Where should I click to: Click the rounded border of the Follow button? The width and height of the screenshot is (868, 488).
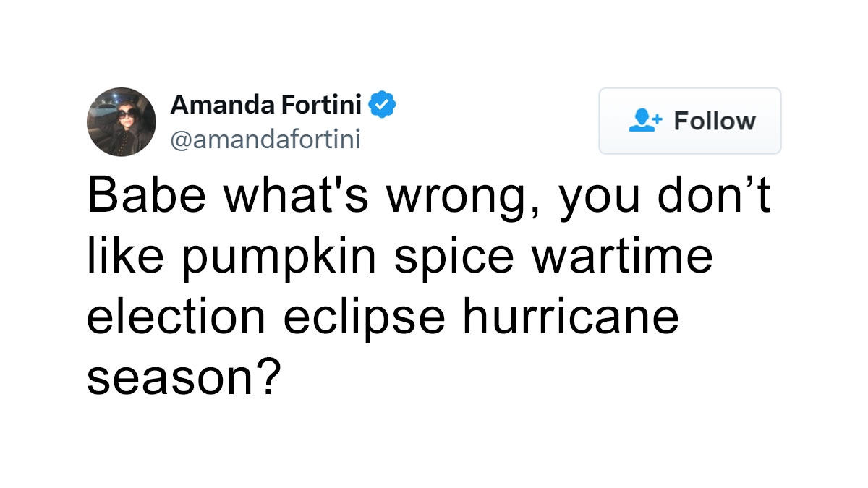click(x=689, y=88)
